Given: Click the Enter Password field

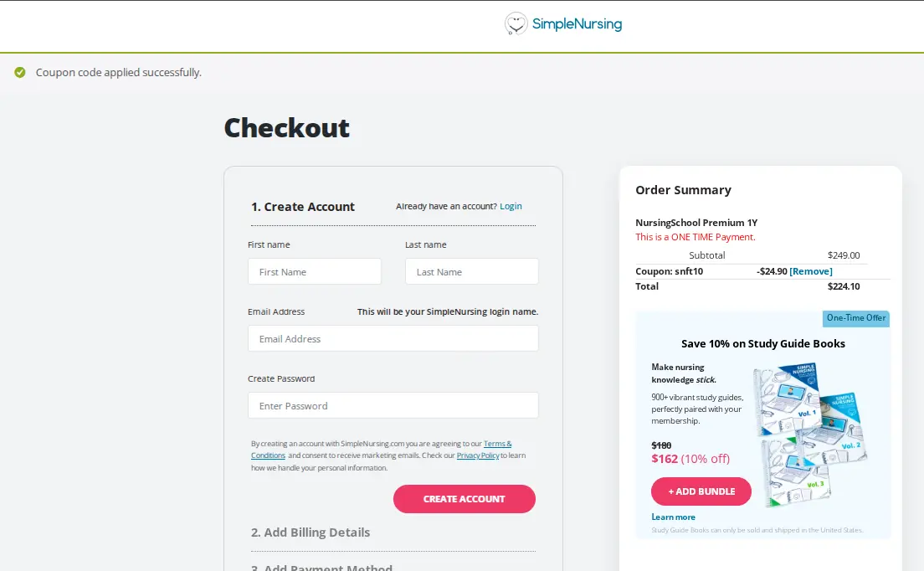Looking at the screenshot, I should 393,406.
